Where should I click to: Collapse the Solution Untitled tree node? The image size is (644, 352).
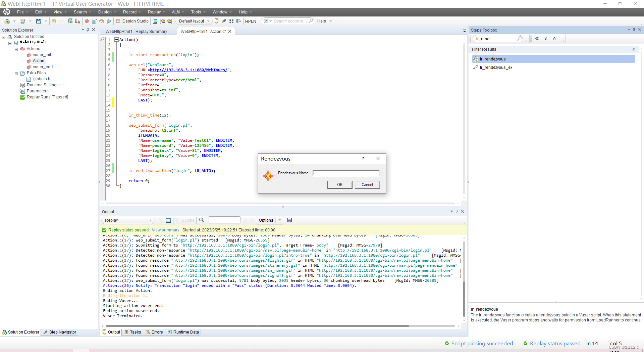click(x=4, y=37)
